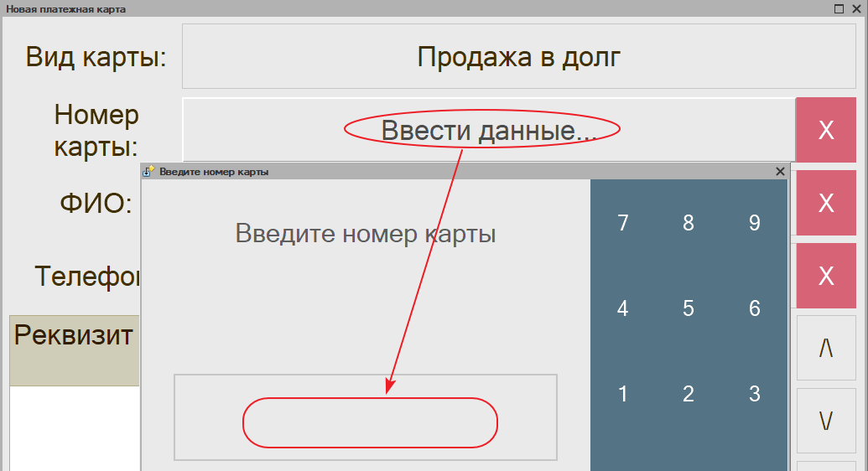Open the Вид карты selector 'Продажа в долг'
The height and width of the screenshot is (471, 868).
[x=518, y=57]
